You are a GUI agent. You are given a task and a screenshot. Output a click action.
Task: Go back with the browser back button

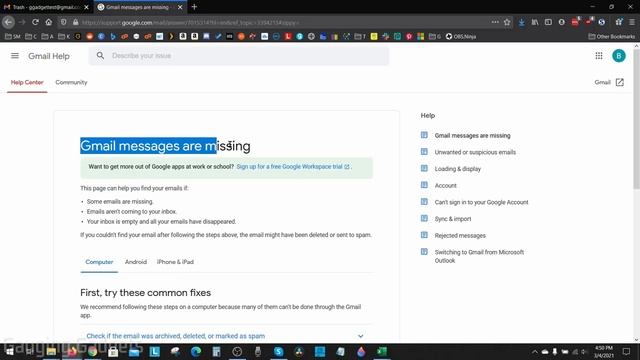(x=9, y=22)
